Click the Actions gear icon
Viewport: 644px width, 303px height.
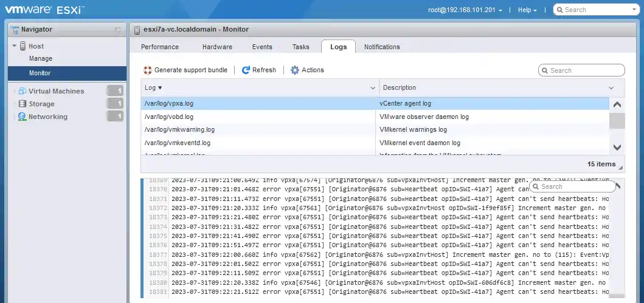coord(295,70)
